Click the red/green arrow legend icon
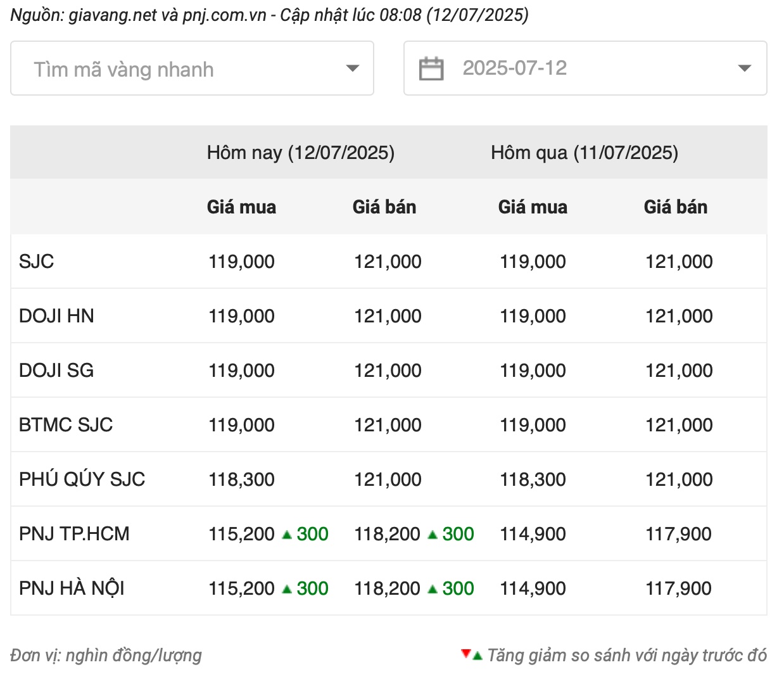The height and width of the screenshot is (679, 784). click(472, 654)
